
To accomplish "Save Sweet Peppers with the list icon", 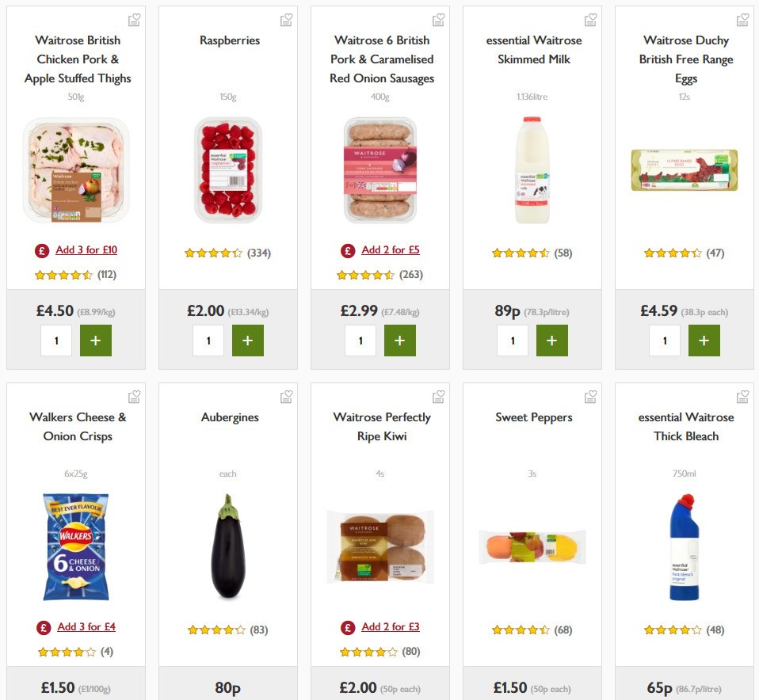I will 590,396.
